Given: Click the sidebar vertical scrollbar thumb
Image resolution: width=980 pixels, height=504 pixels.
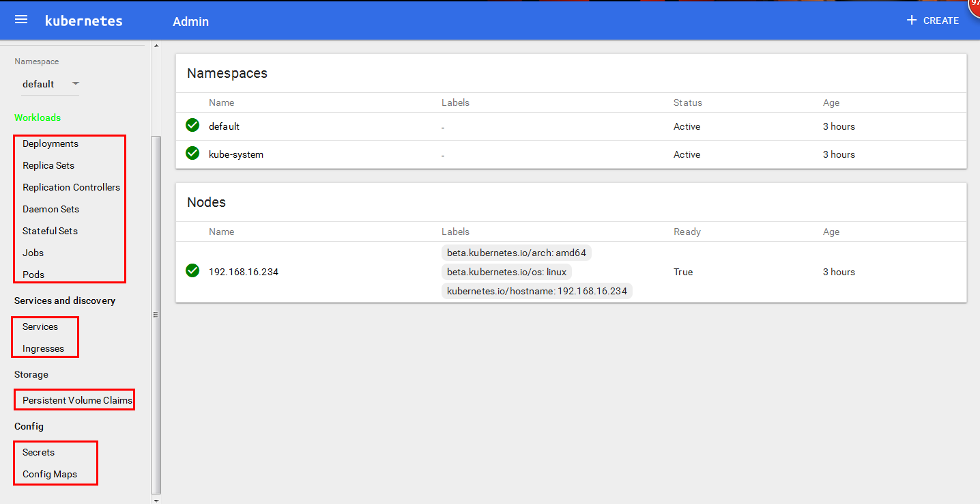Looking at the screenshot, I should coord(156,314).
